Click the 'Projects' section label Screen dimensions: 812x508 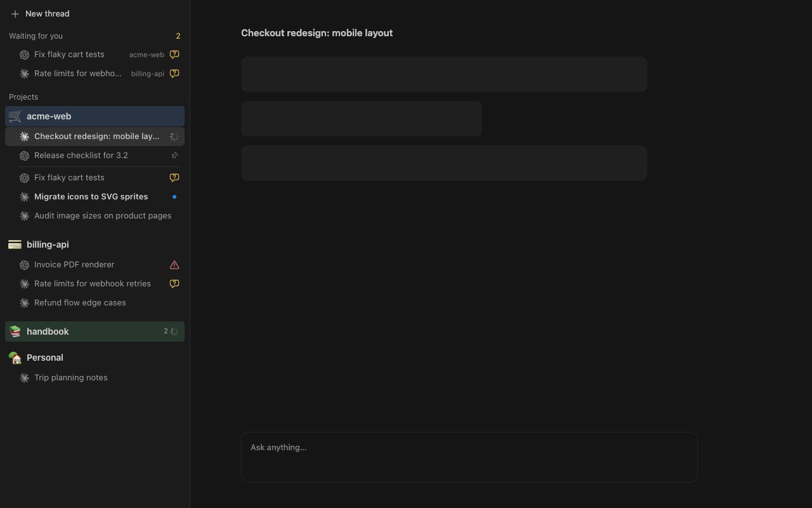coord(23,97)
